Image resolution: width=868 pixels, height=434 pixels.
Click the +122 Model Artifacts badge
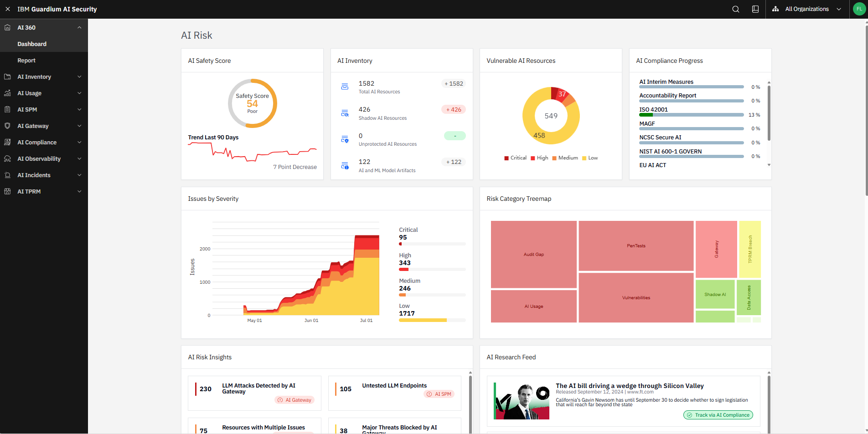point(454,162)
